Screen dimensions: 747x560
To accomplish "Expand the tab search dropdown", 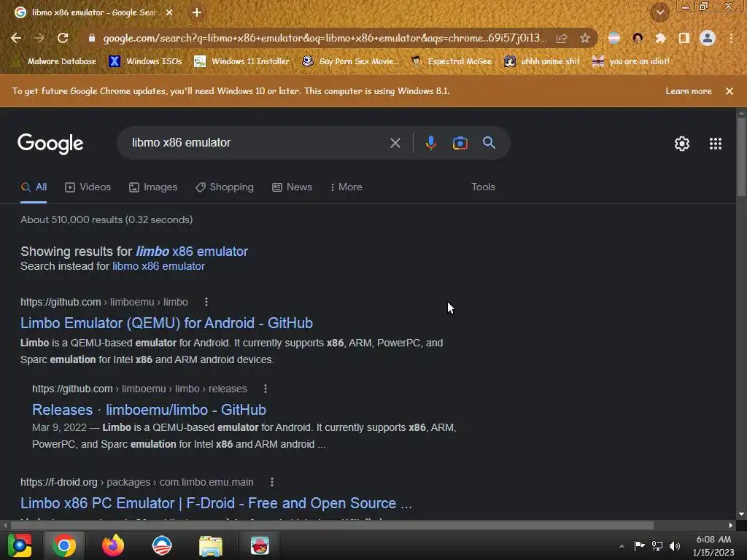I will (x=660, y=12).
